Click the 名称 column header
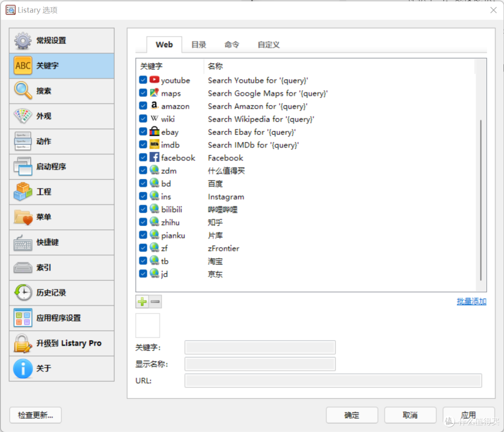 [x=339, y=66]
